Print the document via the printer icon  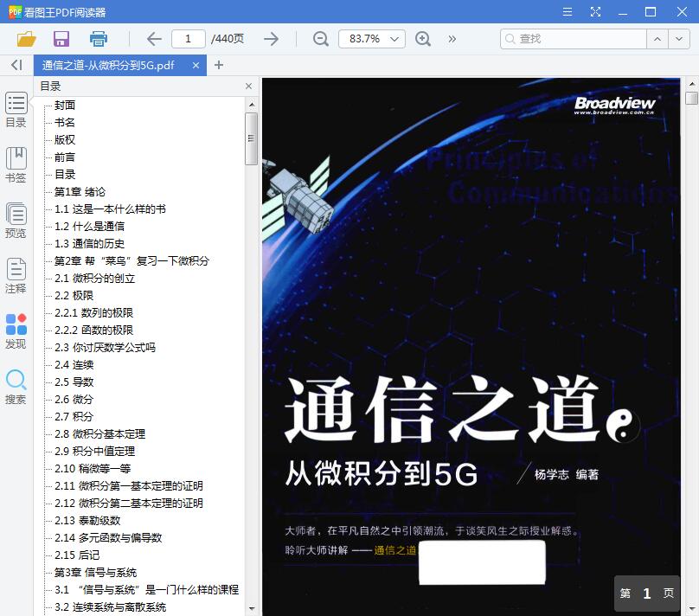[98, 38]
